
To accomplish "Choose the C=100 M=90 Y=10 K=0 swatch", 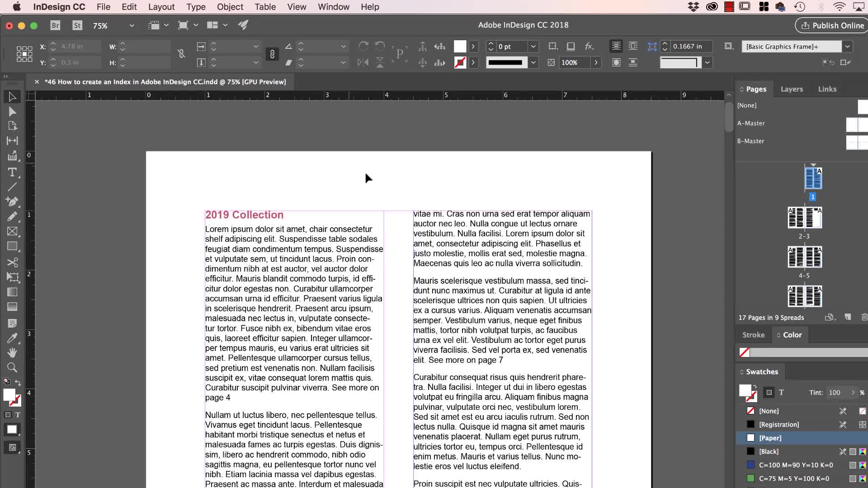I will (802, 465).
